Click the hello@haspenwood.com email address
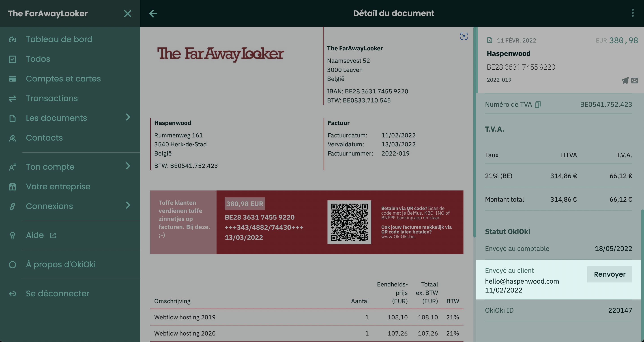The image size is (644, 342). 522,281
